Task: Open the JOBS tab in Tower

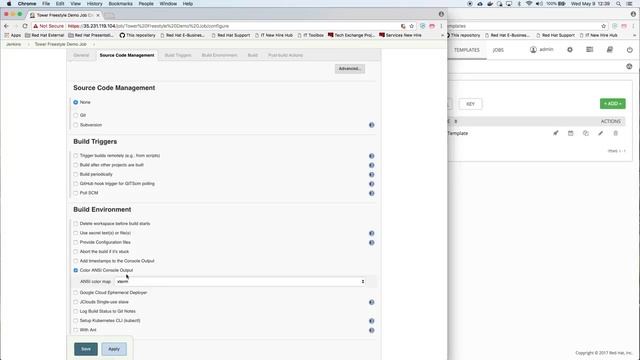Action: tap(498, 50)
